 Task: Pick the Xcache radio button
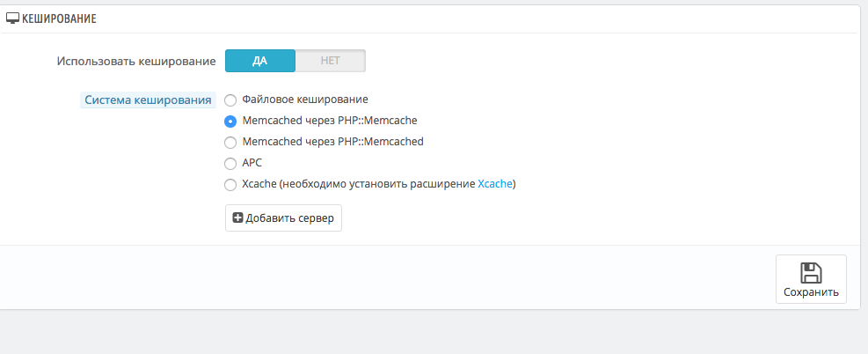pyautogui.click(x=230, y=184)
